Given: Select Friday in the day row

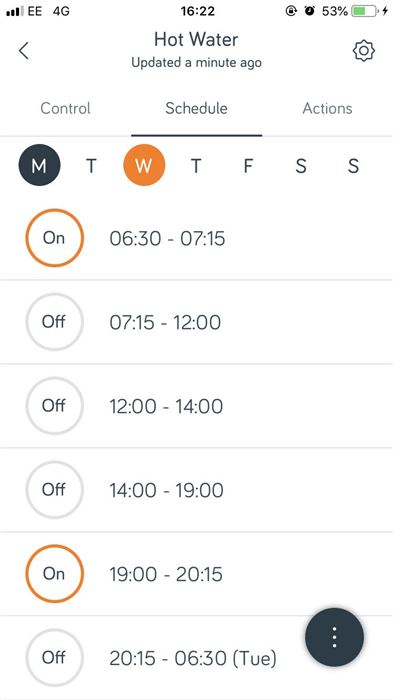Looking at the screenshot, I should pos(248,166).
